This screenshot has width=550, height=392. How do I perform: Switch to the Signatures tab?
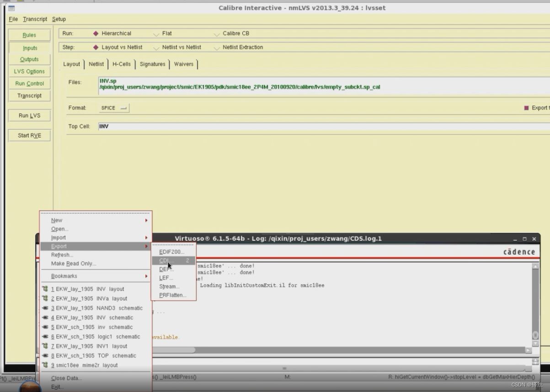click(x=153, y=64)
